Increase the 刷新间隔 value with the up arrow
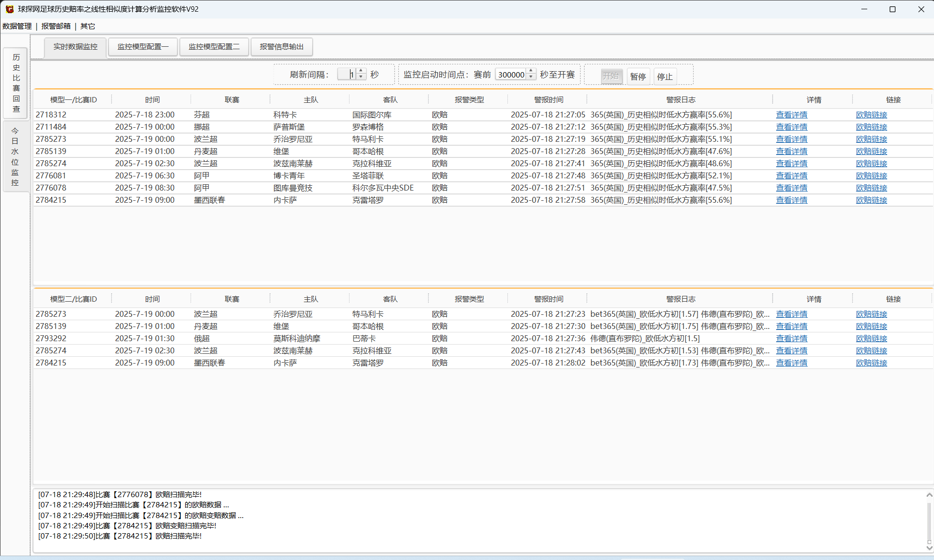 (361, 71)
